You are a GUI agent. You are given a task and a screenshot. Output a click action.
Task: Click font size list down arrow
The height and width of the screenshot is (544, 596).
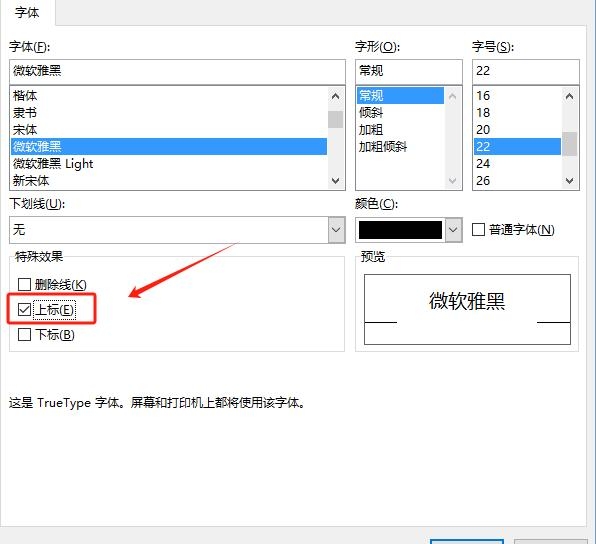click(569, 180)
